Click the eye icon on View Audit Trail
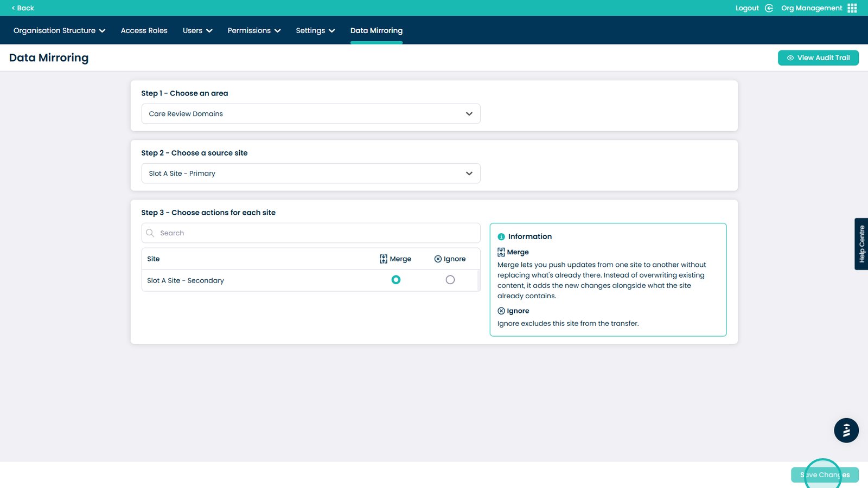Viewport: 868px width, 488px height. 790,58
